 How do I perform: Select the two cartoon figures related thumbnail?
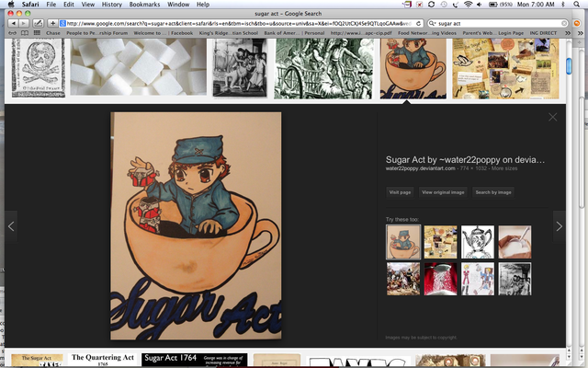coord(478,279)
